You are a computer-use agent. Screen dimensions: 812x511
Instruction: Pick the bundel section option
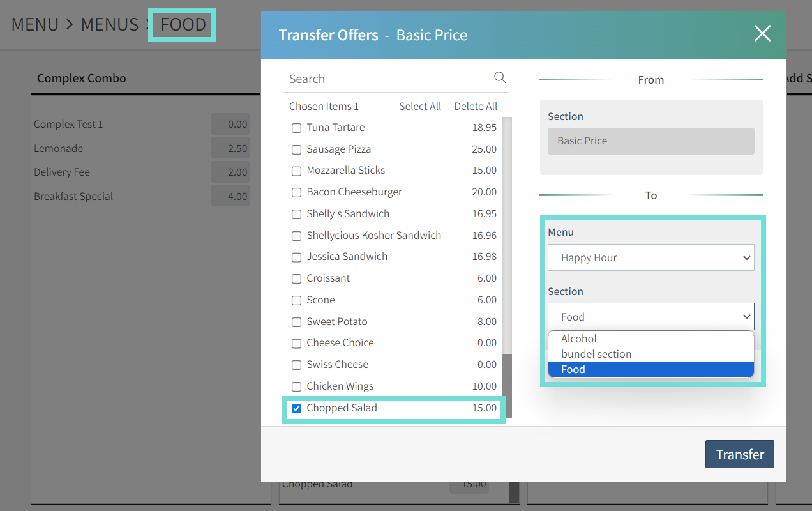596,354
